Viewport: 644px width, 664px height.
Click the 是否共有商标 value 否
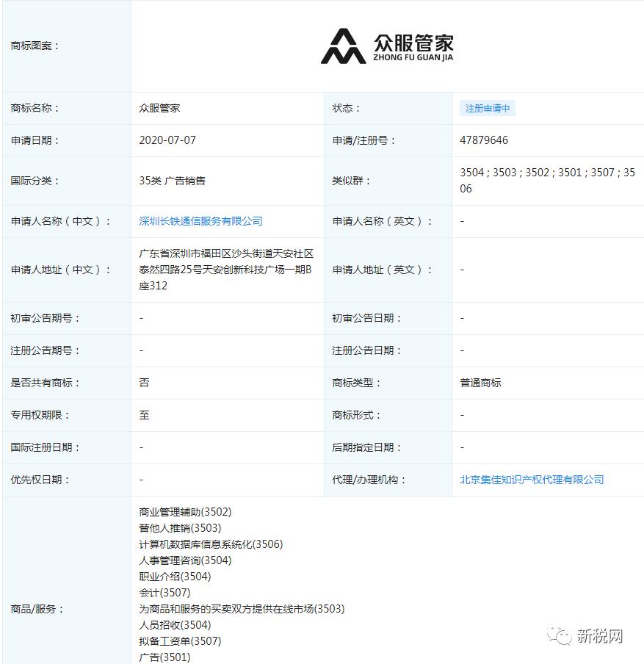point(140,382)
